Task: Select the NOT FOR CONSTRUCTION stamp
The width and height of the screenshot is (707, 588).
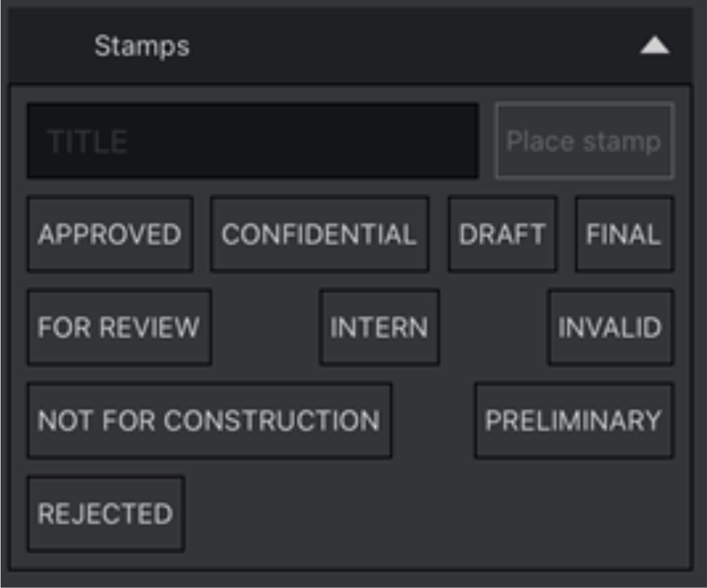Action: [x=209, y=421]
